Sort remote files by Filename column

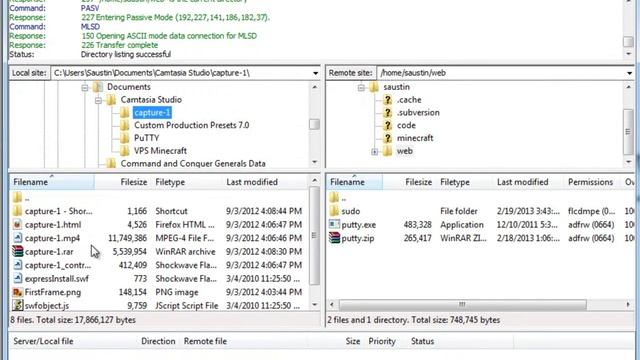pos(354,182)
